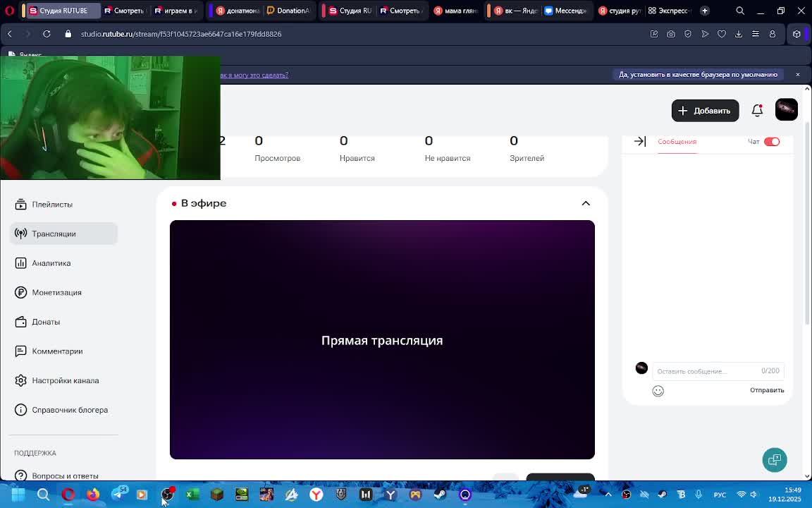The height and width of the screenshot is (508, 812).
Task: Toggle the Чат switch off
Action: tap(772, 142)
